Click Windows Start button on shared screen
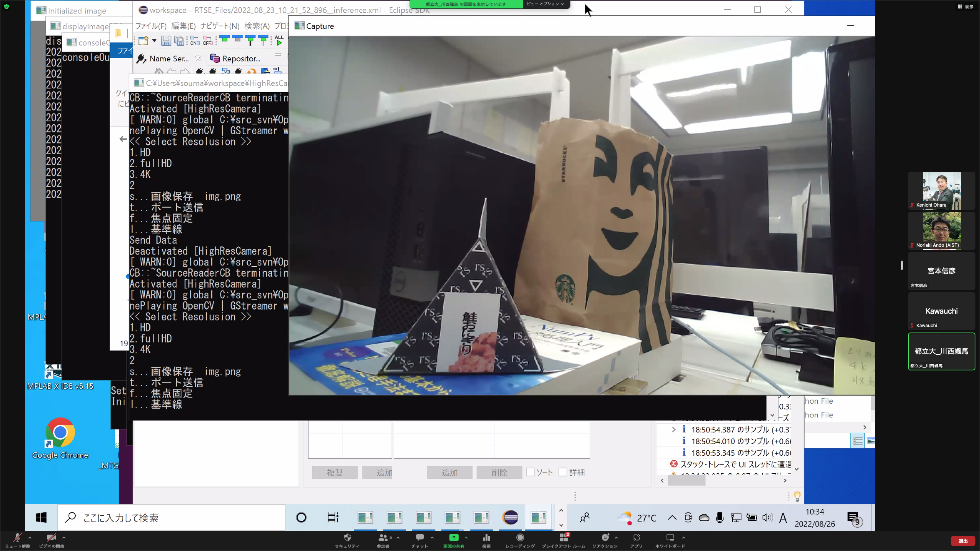The image size is (980, 551). coord(41,518)
